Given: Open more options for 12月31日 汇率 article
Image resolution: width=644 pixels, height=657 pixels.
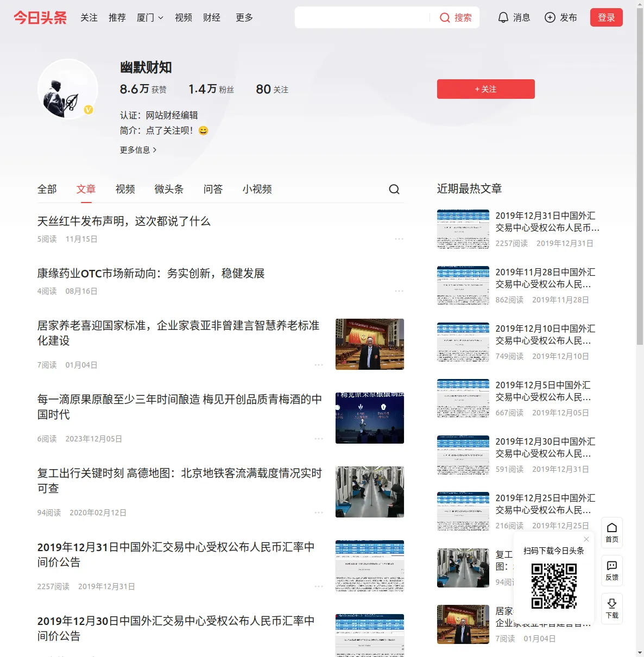Looking at the screenshot, I should pos(319,586).
